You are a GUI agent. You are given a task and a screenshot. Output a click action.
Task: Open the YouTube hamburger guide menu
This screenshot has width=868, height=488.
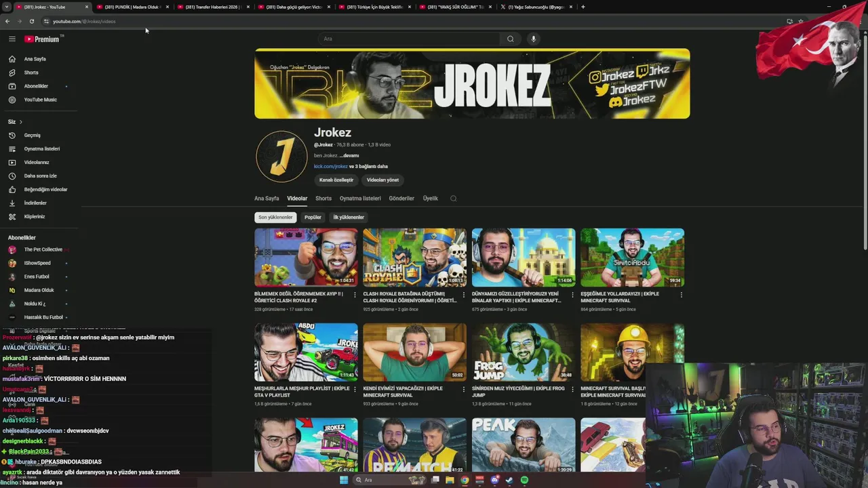coord(12,39)
